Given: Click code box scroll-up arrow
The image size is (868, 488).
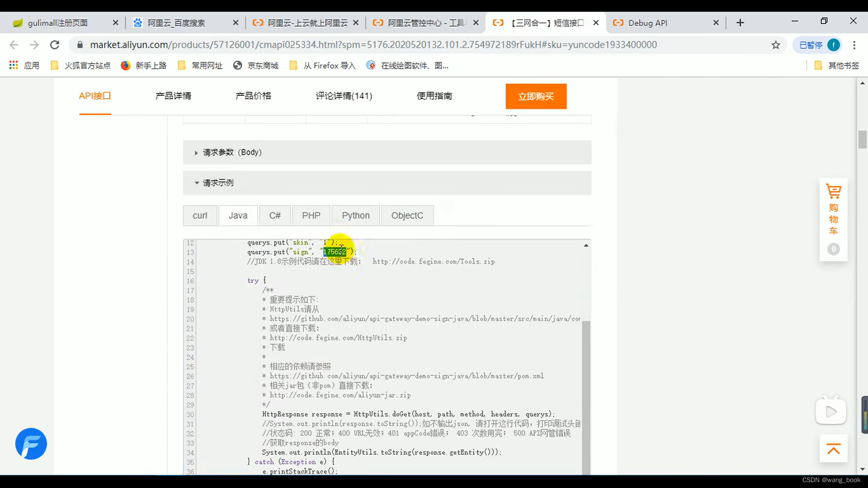Looking at the screenshot, I should [586, 245].
